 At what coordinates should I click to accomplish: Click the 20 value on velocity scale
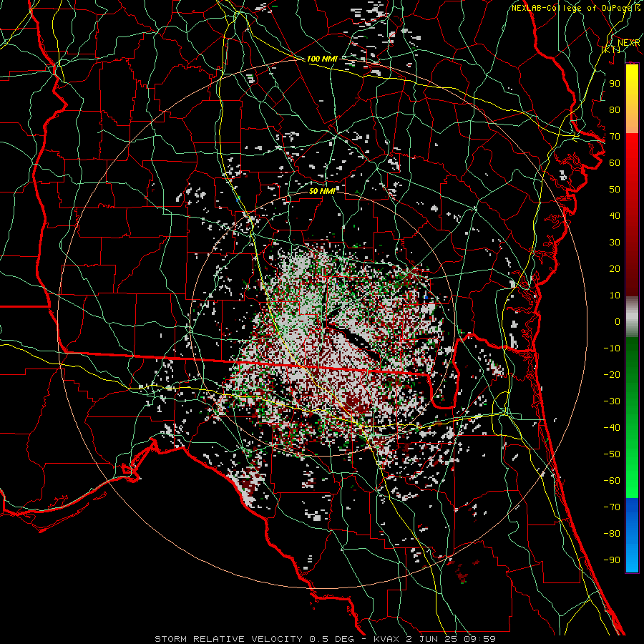pos(615,269)
